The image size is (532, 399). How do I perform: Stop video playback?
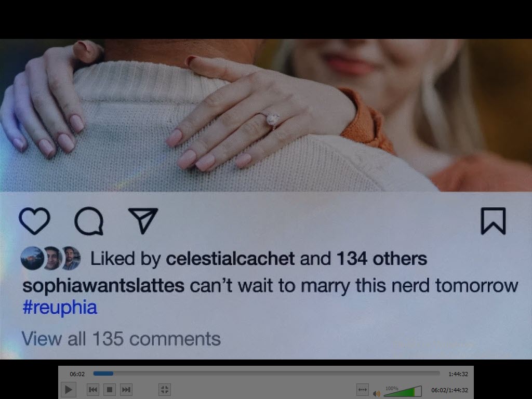[110, 390]
